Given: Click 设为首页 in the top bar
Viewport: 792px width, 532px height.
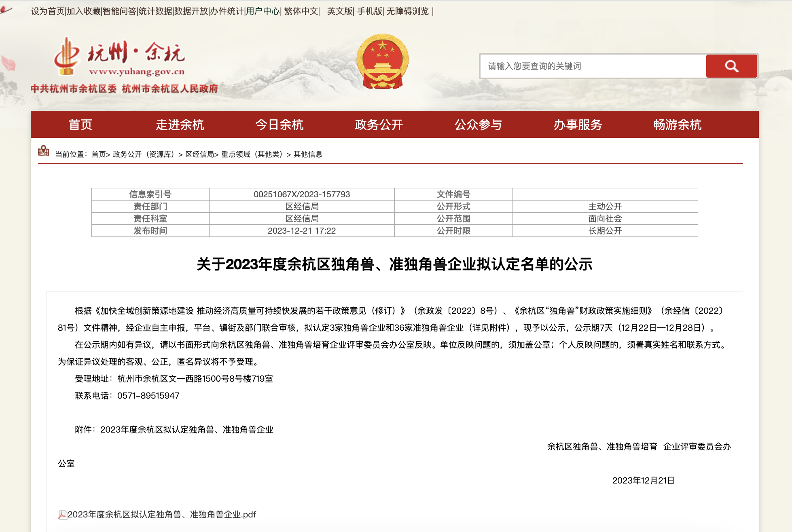Looking at the screenshot, I should (48, 11).
